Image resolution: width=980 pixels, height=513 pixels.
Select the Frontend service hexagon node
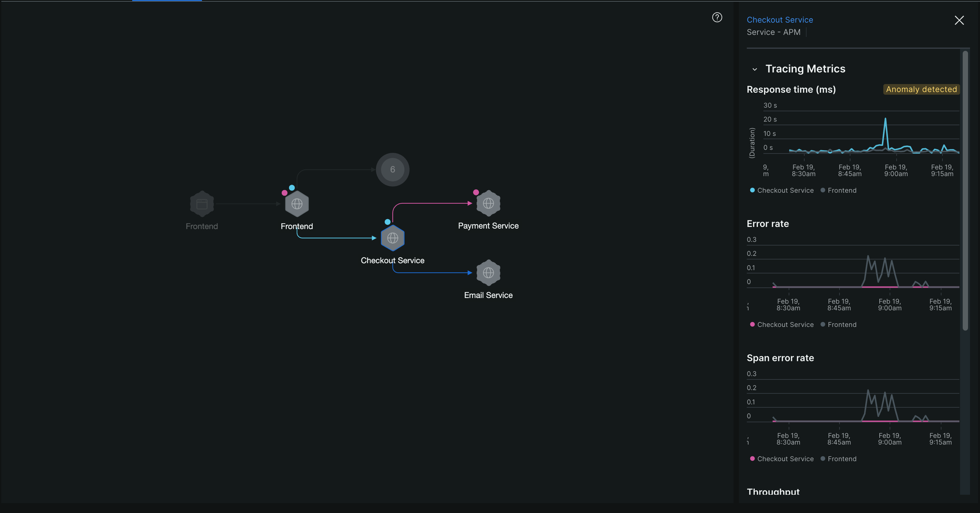297,204
